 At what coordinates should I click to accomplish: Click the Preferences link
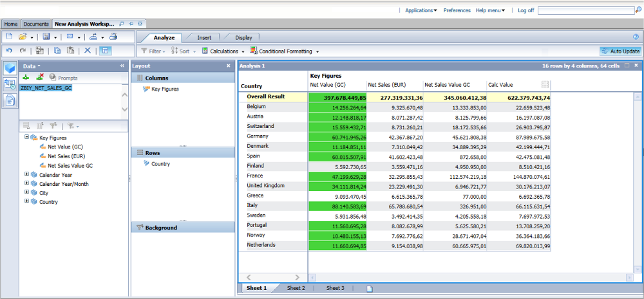tap(457, 10)
